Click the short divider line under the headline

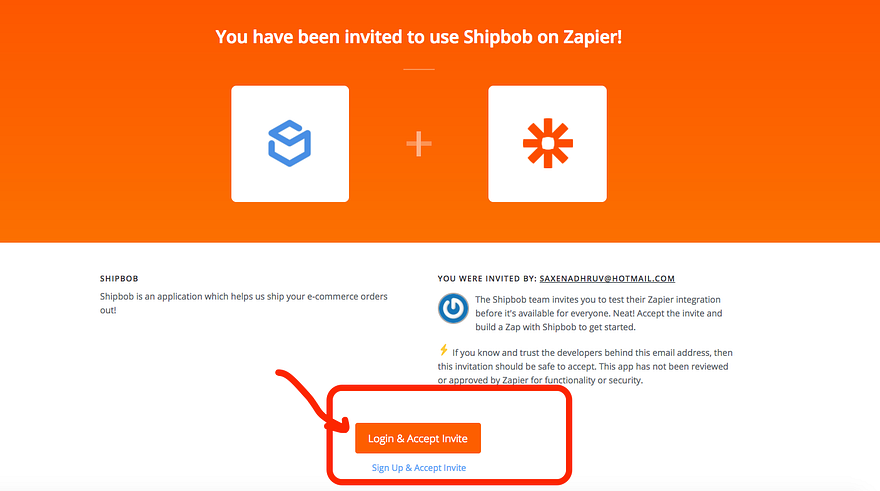click(x=419, y=69)
